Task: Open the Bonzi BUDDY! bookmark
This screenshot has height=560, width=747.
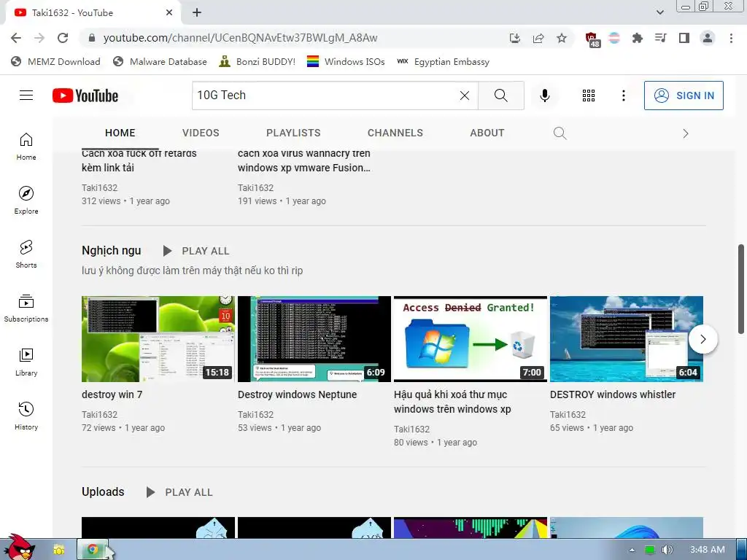Action: pos(257,61)
